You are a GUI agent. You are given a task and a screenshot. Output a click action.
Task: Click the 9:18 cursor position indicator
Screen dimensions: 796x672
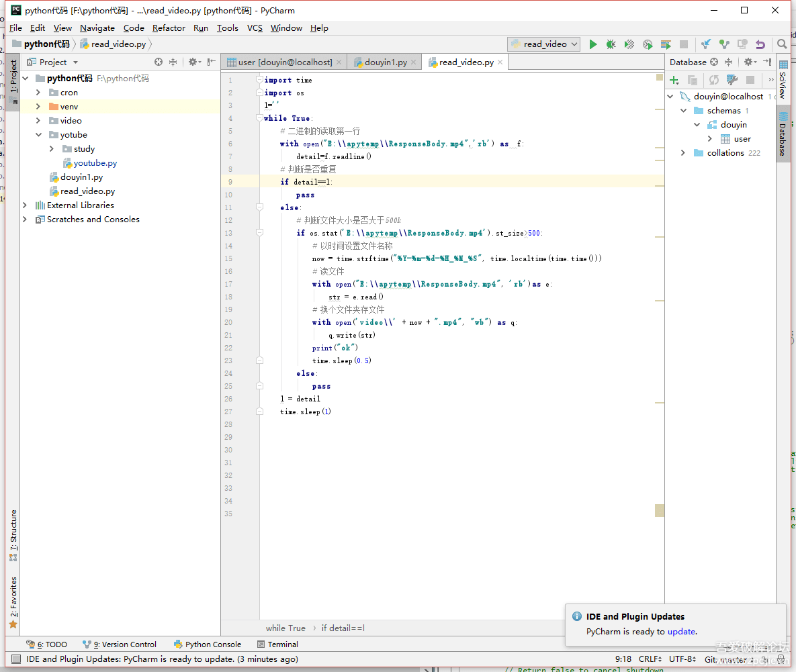click(x=623, y=659)
